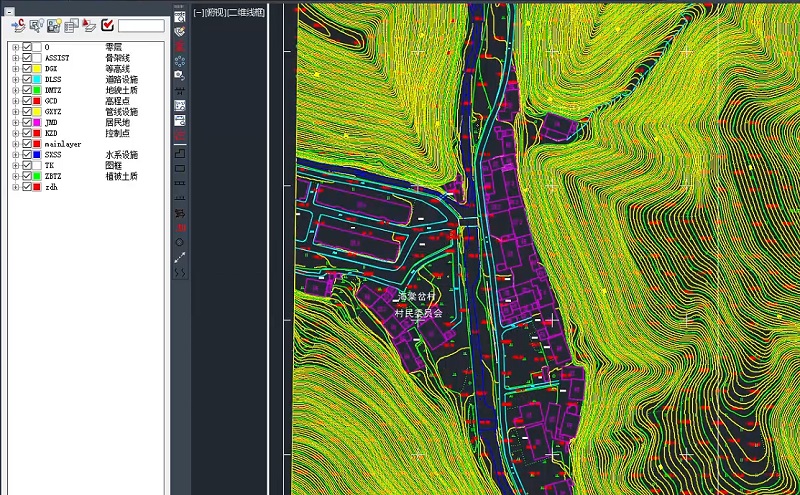Viewport: 800px width, 495px height.
Task: Click the dotted circle icon in vertical toolbar
Action: tap(180, 61)
